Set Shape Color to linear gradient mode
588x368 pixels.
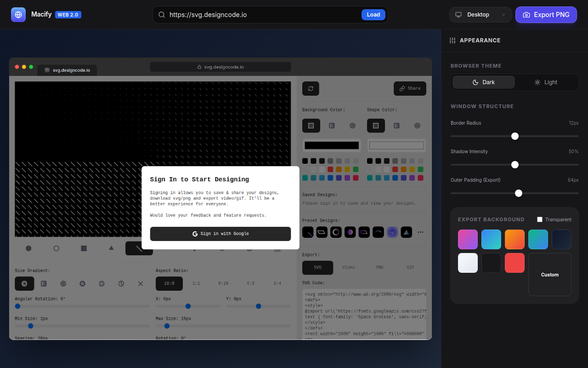pos(396,126)
